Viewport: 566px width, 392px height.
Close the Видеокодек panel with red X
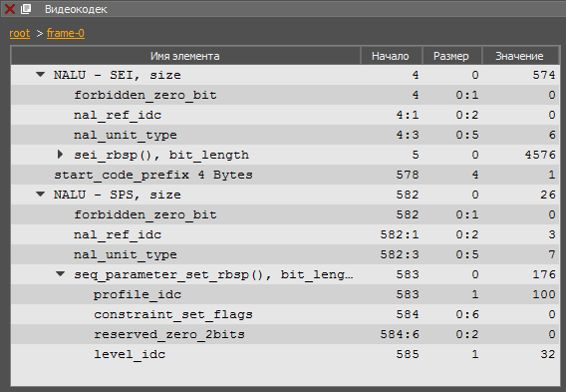pyautogui.click(x=9, y=9)
